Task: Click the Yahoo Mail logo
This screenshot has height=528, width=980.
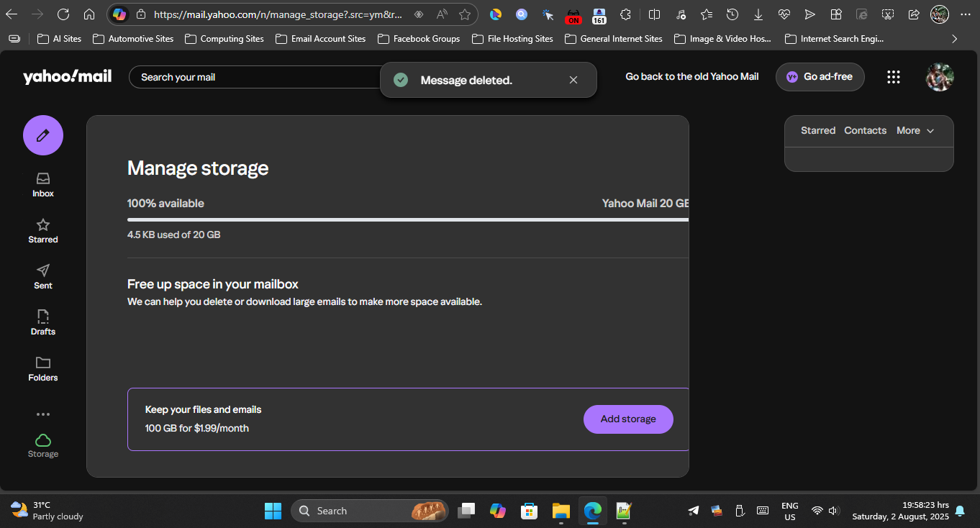Action: pos(67,76)
